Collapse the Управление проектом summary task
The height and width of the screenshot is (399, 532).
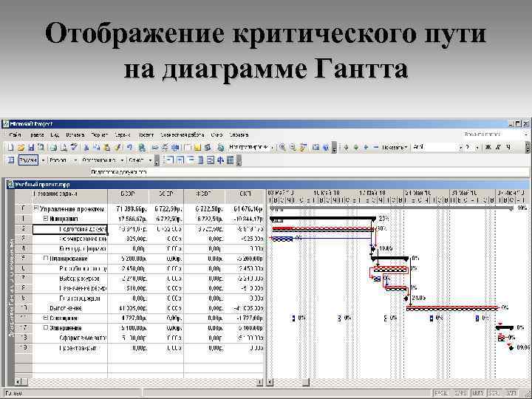(x=35, y=208)
